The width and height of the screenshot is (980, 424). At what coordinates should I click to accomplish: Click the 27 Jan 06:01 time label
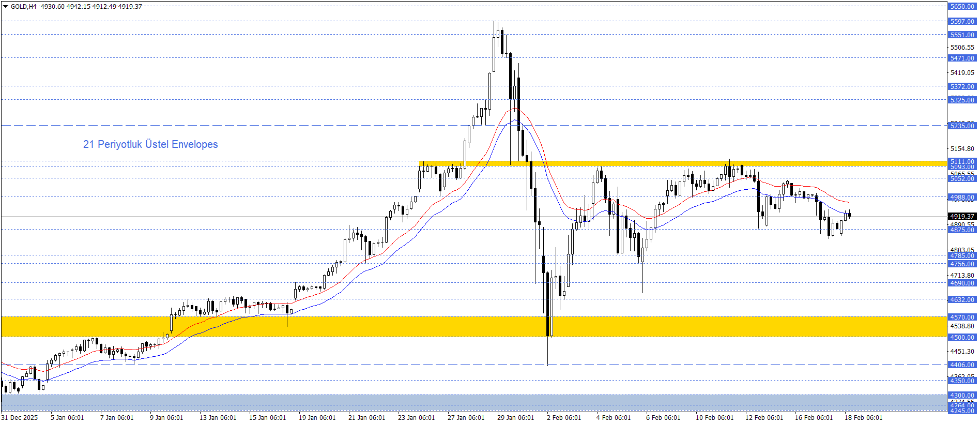tap(466, 418)
